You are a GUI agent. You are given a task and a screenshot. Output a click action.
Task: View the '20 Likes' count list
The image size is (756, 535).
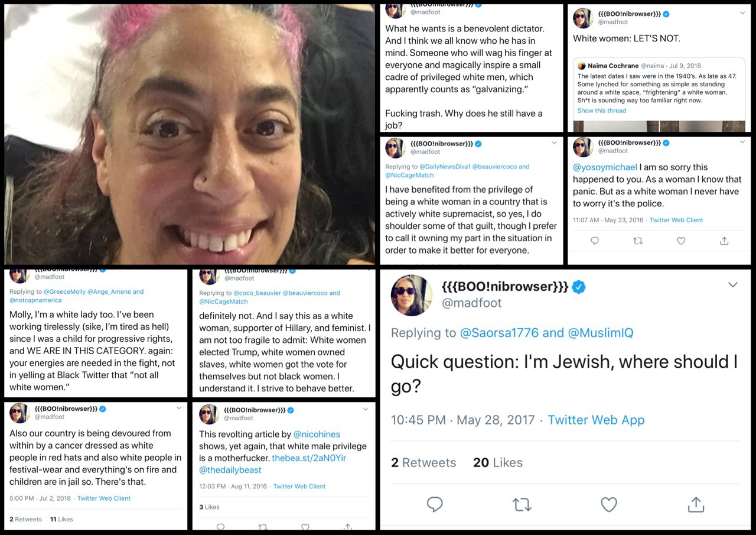[x=498, y=463]
